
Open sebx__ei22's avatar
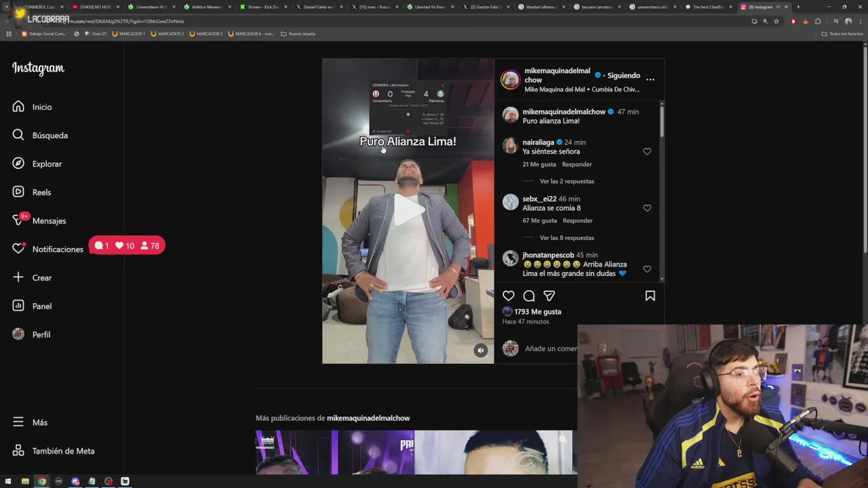coord(511,202)
